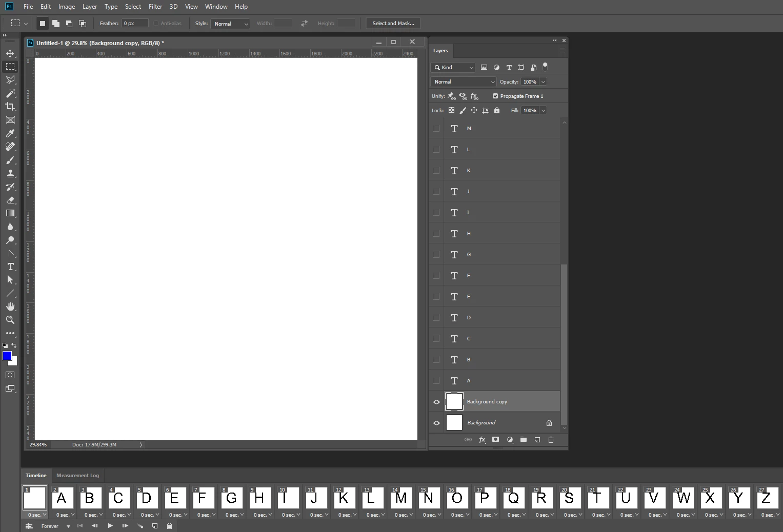
Task: Show the text layer B
Action: tap(436, 360)
